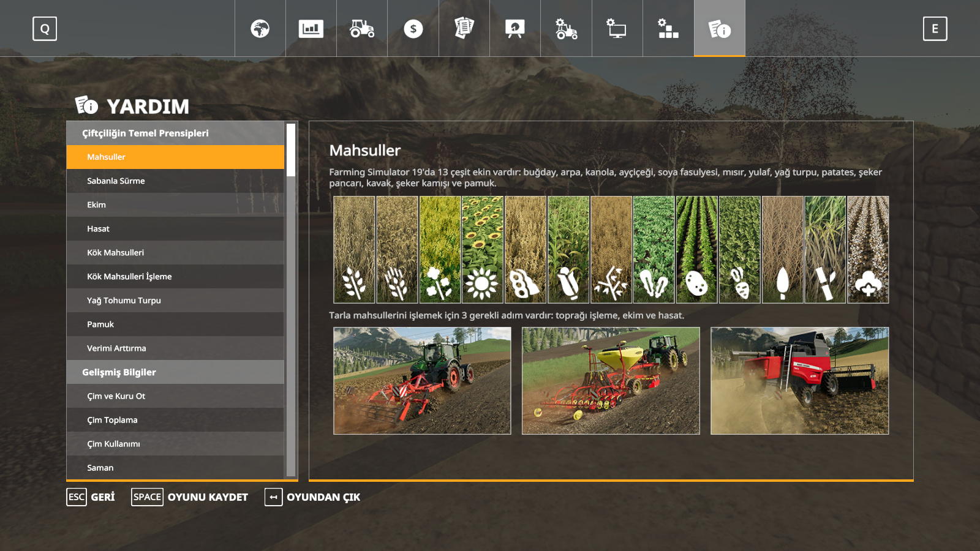The image size is (980, 551).
Task: Open the Pamuk help topic
Action: point(175,324)
